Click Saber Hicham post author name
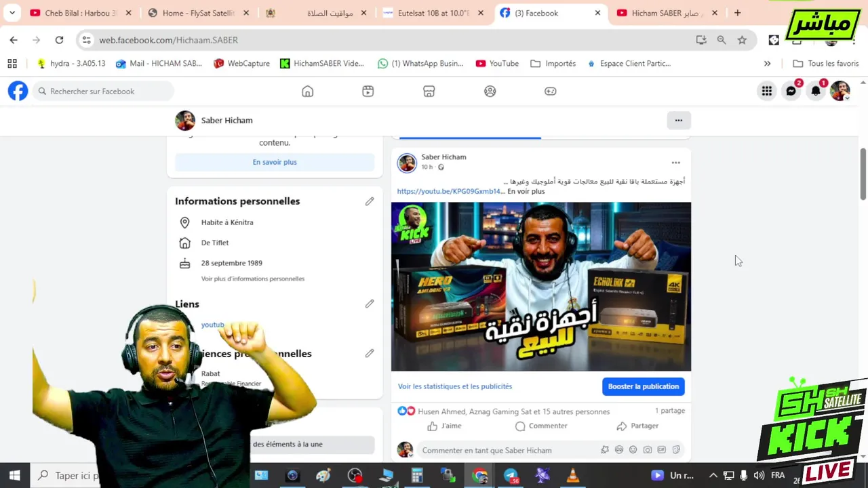 (443, 157)
